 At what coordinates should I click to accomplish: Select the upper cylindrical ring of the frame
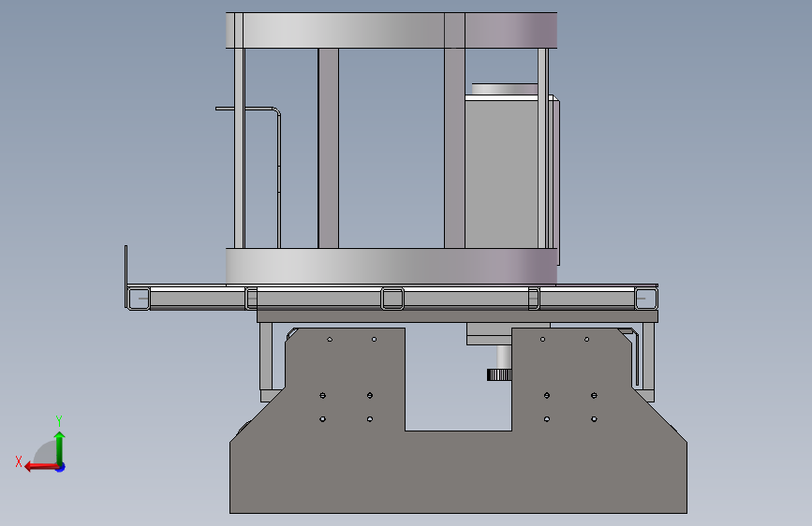click(391, 31)
